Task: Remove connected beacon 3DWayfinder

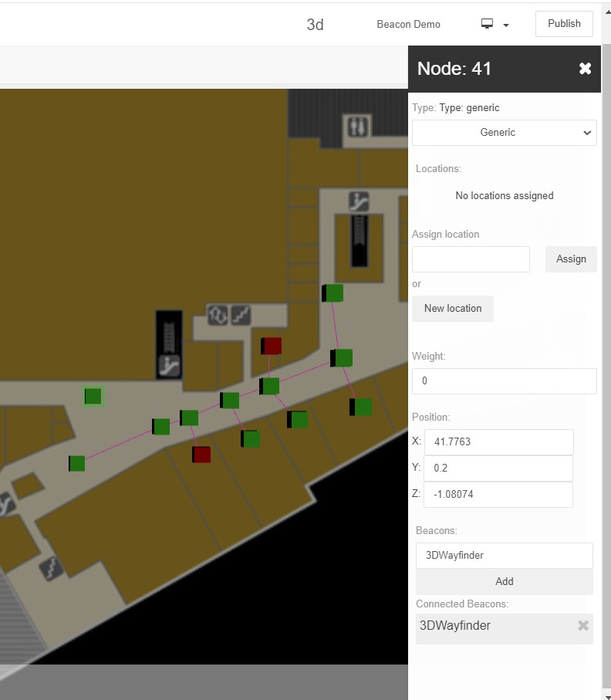Action: [x=583, y=625]
